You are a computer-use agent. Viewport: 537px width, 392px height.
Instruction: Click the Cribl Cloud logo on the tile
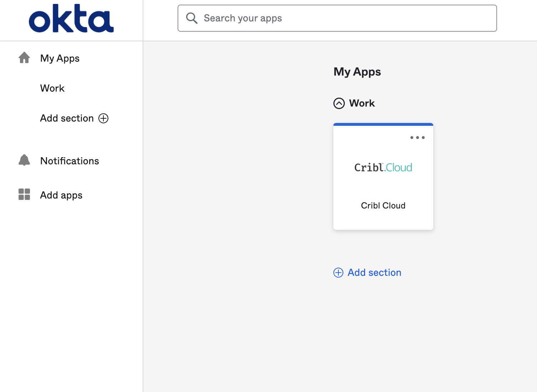click(383, 167)
